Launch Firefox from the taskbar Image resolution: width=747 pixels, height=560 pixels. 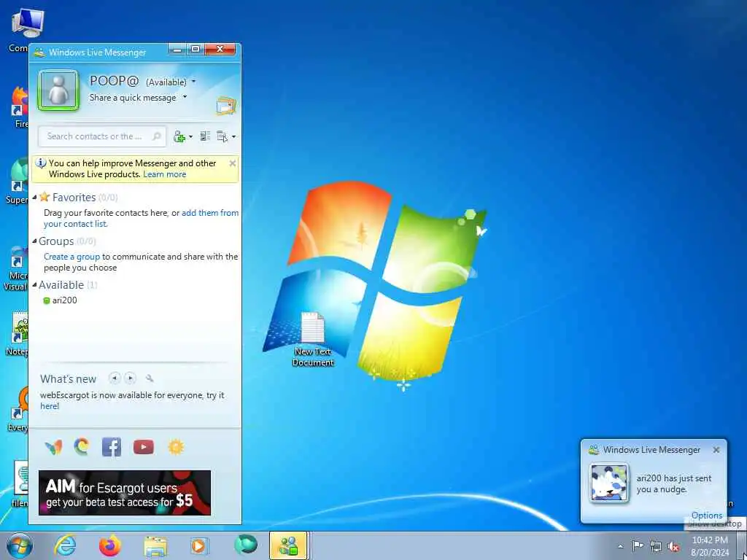(x=109, y=545)
